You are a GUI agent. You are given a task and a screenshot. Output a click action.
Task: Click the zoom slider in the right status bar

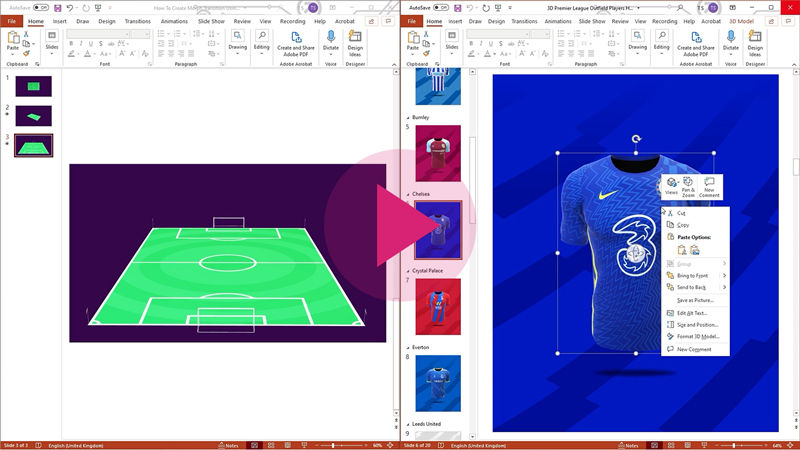click(x=735, y=445)
